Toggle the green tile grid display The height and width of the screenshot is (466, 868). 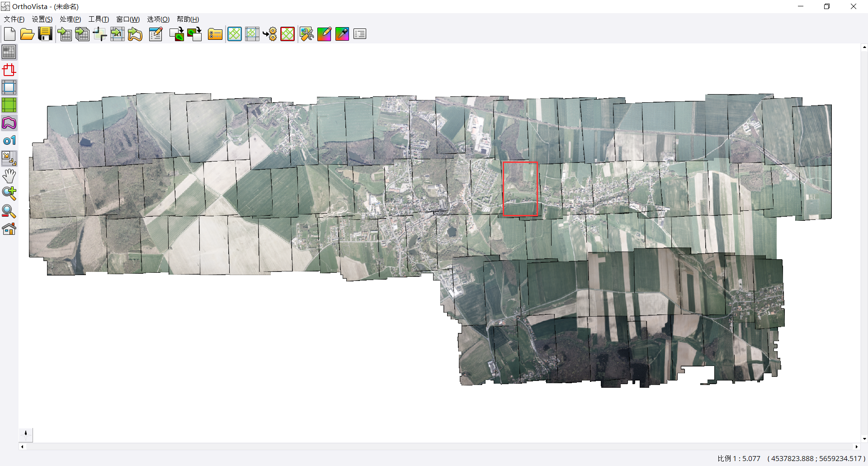(9, 105)
